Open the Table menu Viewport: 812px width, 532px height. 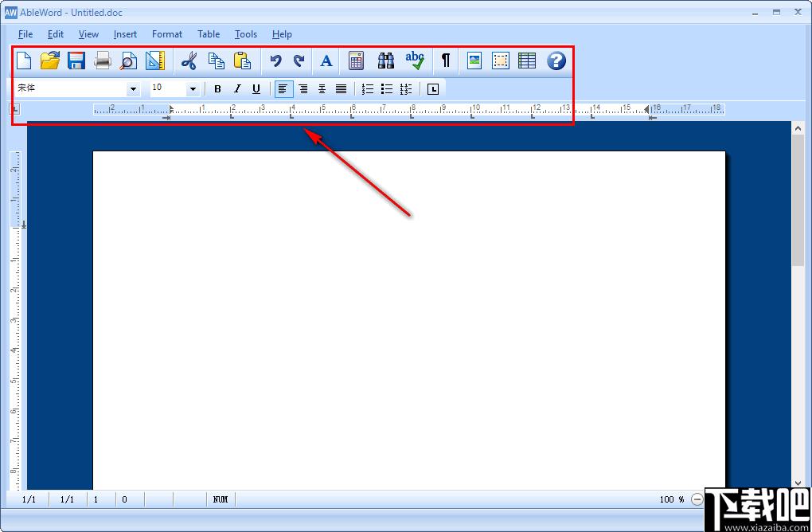[209, 34]
